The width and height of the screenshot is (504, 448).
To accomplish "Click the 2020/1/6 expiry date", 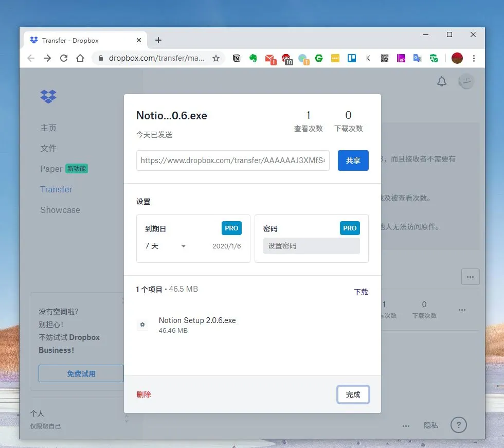I will [227, 246].
